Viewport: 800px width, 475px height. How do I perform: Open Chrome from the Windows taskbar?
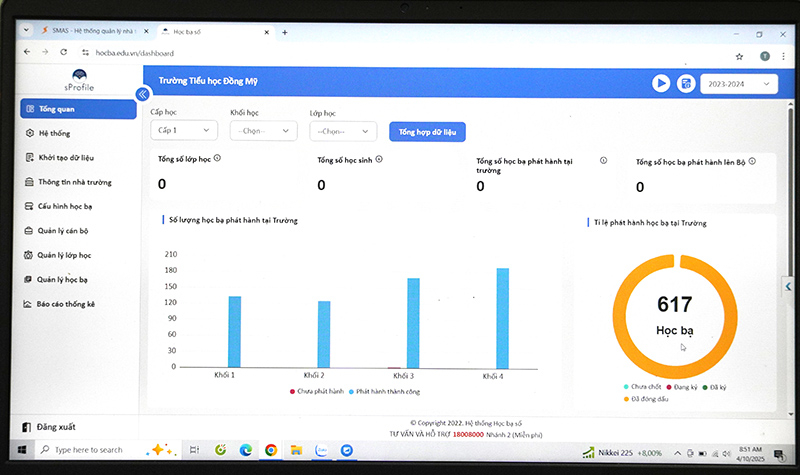point(271,450)
